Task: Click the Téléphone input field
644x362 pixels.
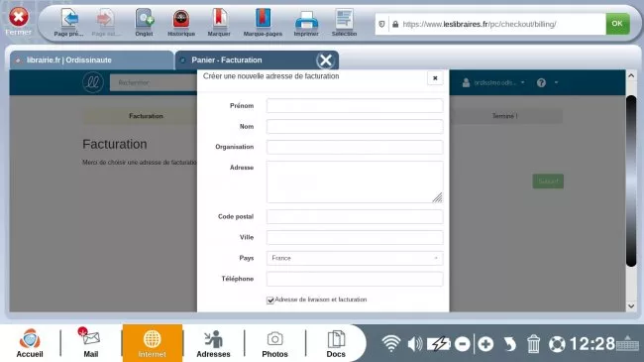Action: click(355, 279)
